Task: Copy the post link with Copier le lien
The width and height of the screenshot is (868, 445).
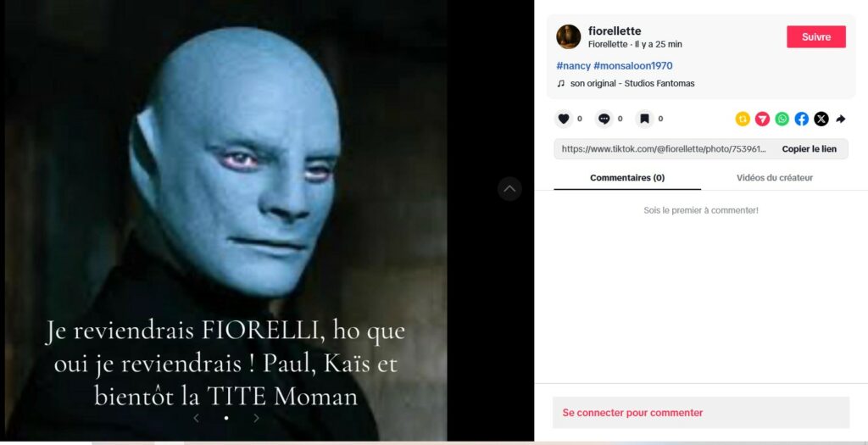Action: 809,149
